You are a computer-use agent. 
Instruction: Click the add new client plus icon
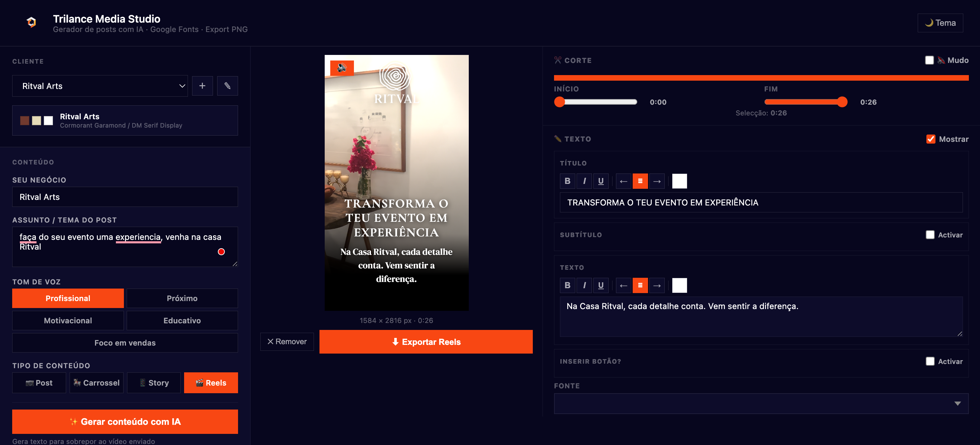click(202, 86)
